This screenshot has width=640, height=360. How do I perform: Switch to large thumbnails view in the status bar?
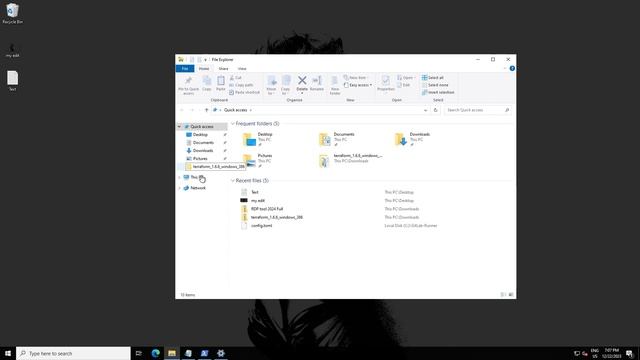coord(511,295)
